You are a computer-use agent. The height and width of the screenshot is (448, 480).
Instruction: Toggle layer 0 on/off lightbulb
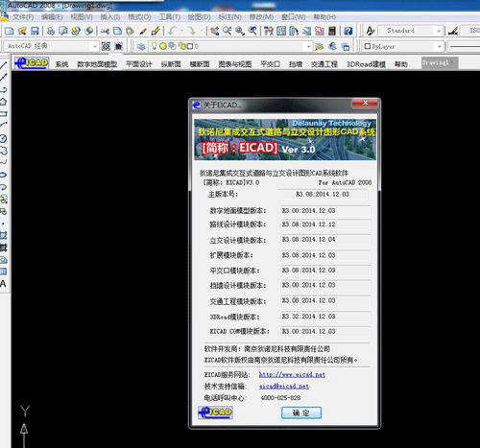tap(155, 46)
